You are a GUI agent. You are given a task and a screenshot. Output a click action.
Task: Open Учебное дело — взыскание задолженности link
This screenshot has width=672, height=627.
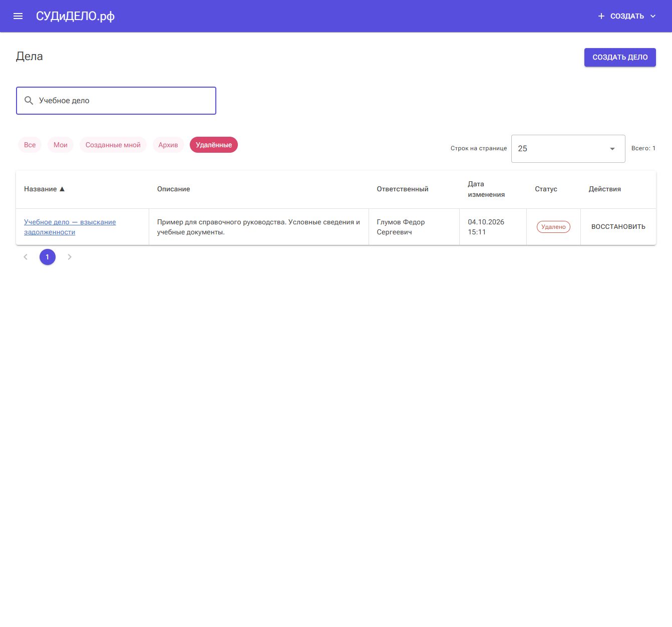tap(70, 227)
